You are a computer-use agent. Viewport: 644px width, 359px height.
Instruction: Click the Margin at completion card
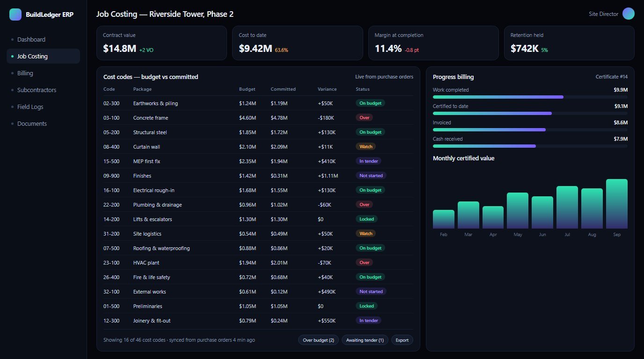pyautogui.click(x=433, y=43)
